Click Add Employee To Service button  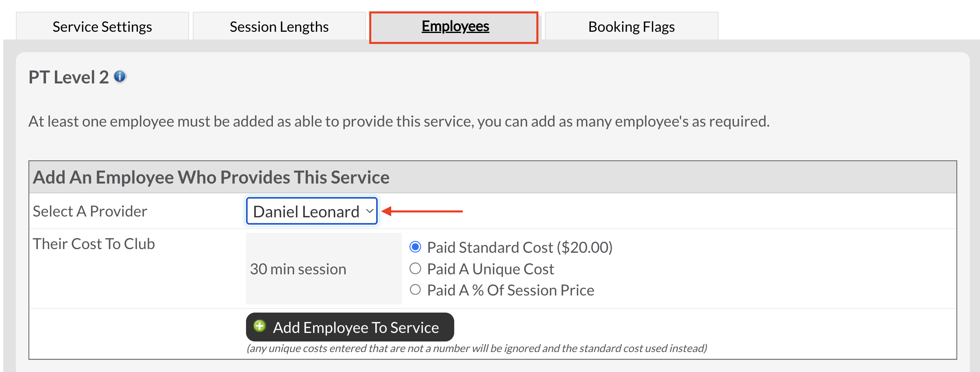pyautogui.click(x=350, y=327)
